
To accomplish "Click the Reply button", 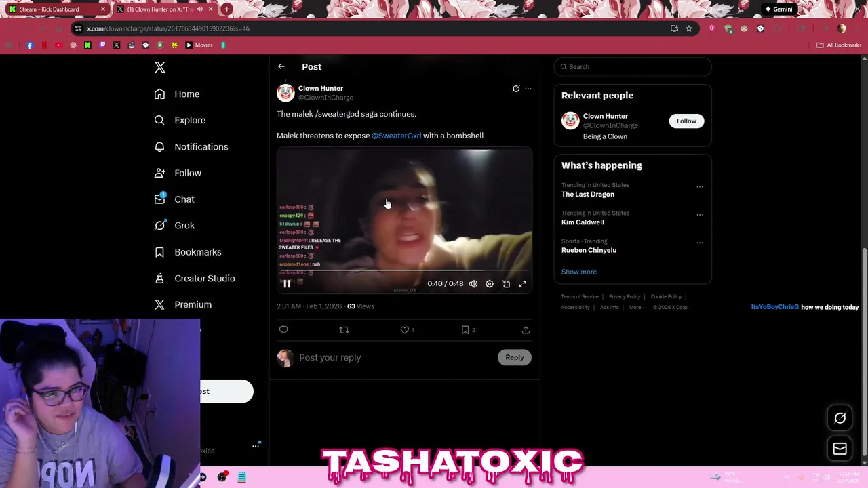I will tap(515, 357).
